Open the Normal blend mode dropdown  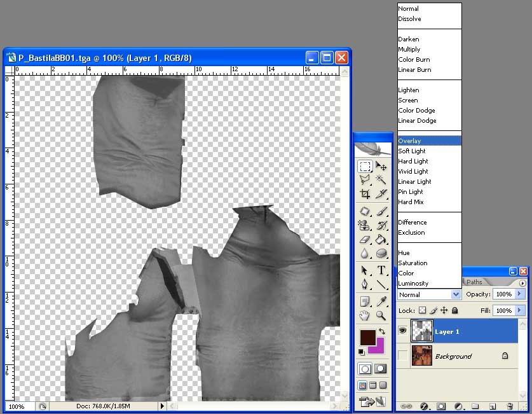coord(429,294)
